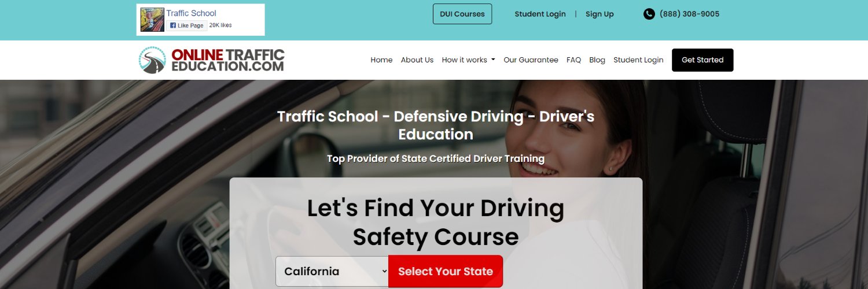The image size is (868, 289).
Task: Open the Traffic School Facebook thumbnail image
Action: (x=152, y=20)
